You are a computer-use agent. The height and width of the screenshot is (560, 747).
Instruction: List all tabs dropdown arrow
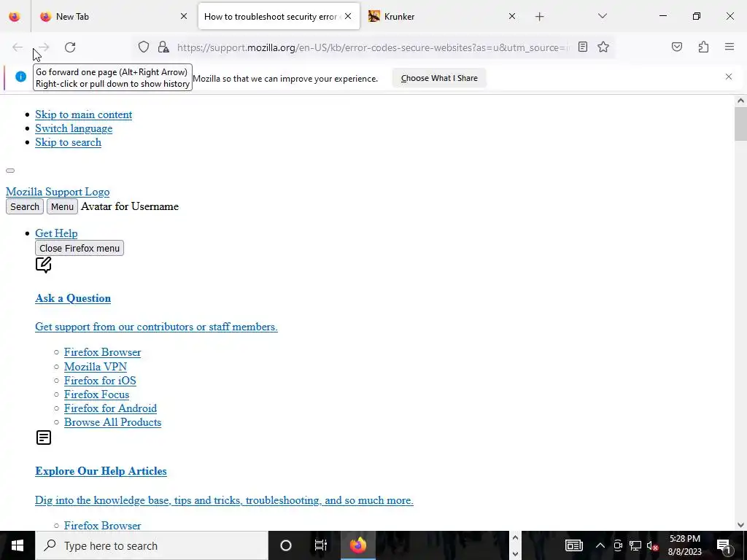click(x=602, y=16)
